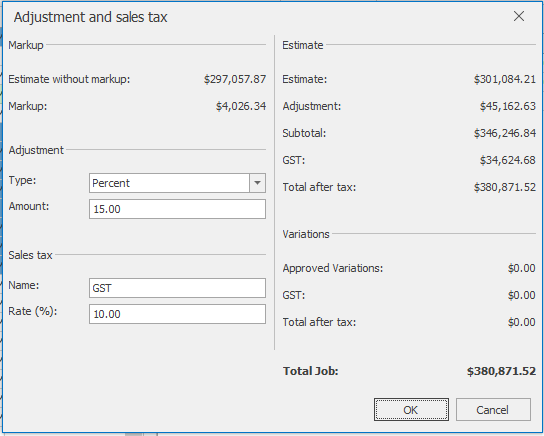Click the Total Job label
544x436 pixels.
(x=311, y=371)
